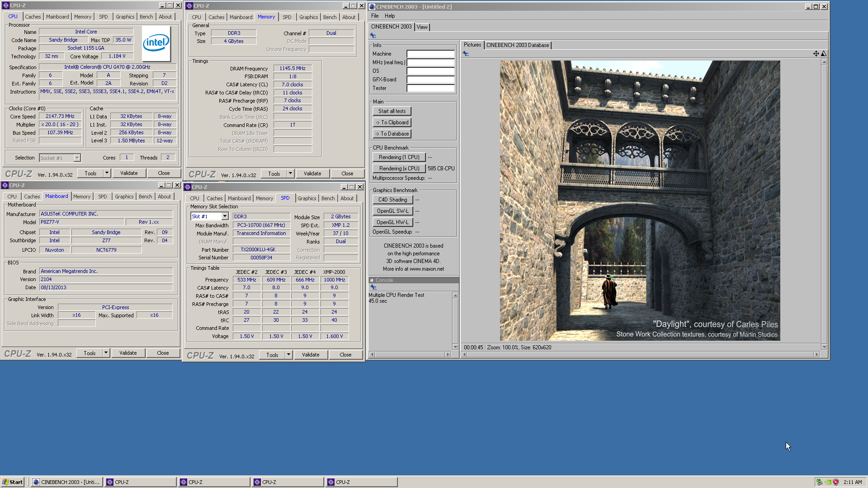
Task: Open the Tools dropdown arrow in the SPD window
Action: point(288,355)
